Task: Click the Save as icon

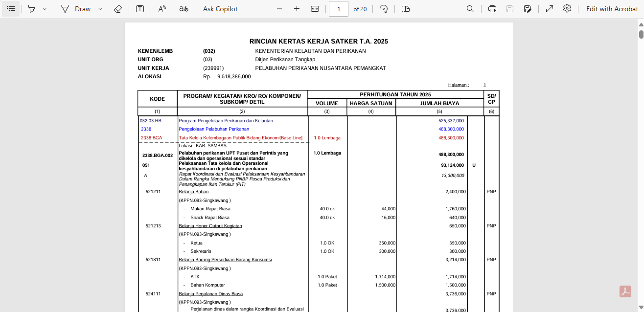Action: (x=528, y=9)
